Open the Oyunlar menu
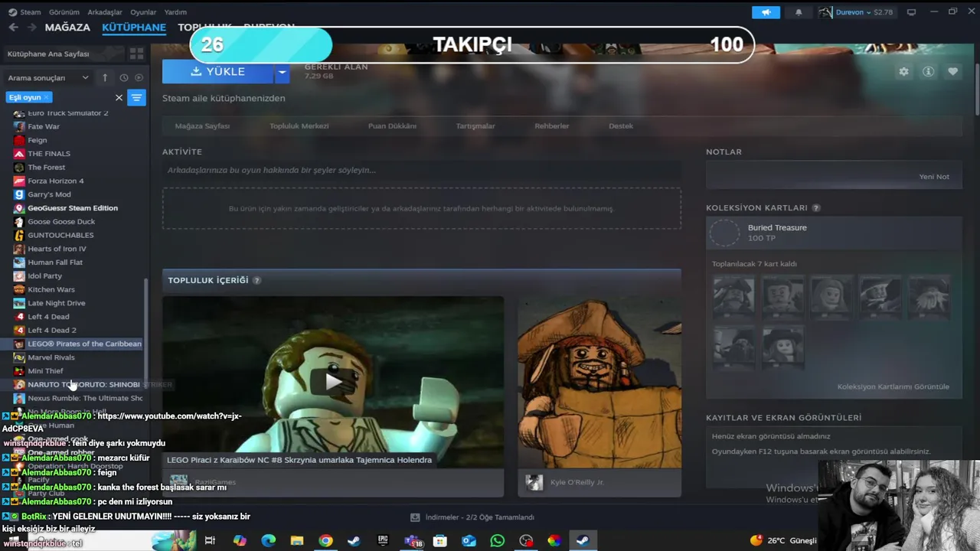Viewport: 980px width, 551px height. coord(143,12)
